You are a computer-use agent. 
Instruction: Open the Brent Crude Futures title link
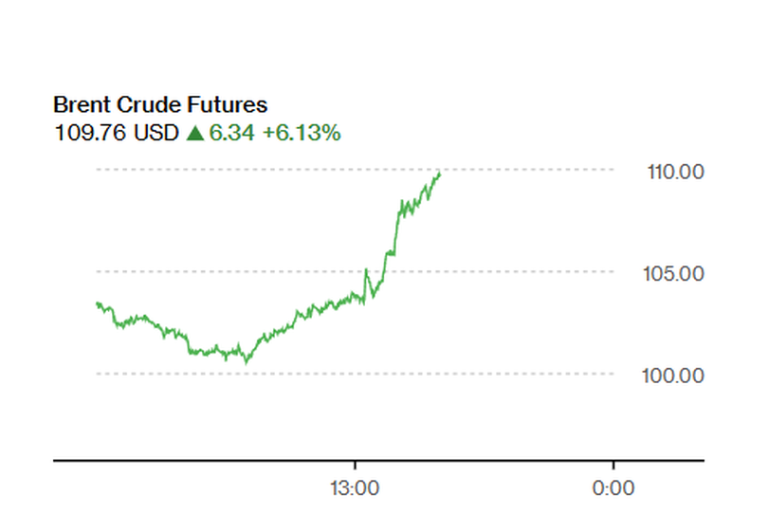tap(160, 105)
